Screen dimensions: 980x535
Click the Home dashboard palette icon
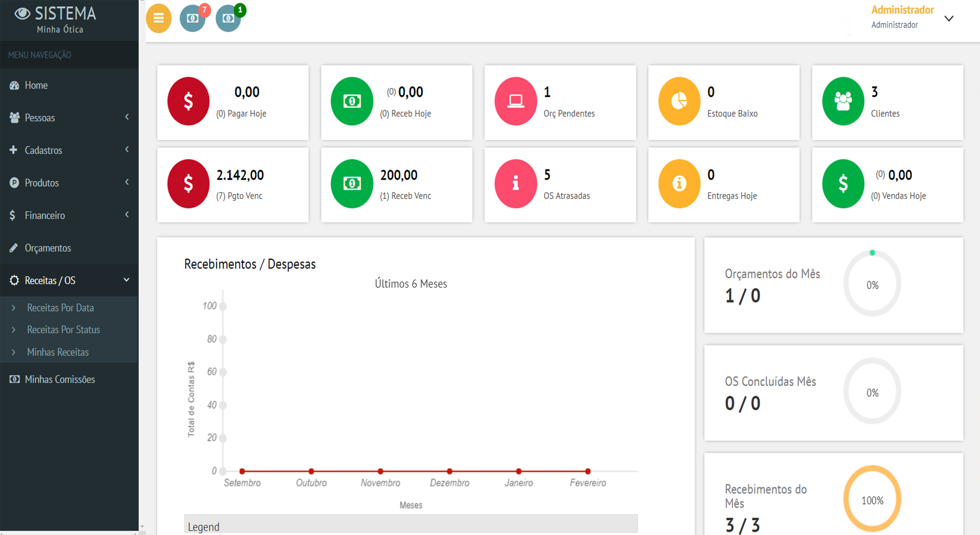[x=14, y=85]
